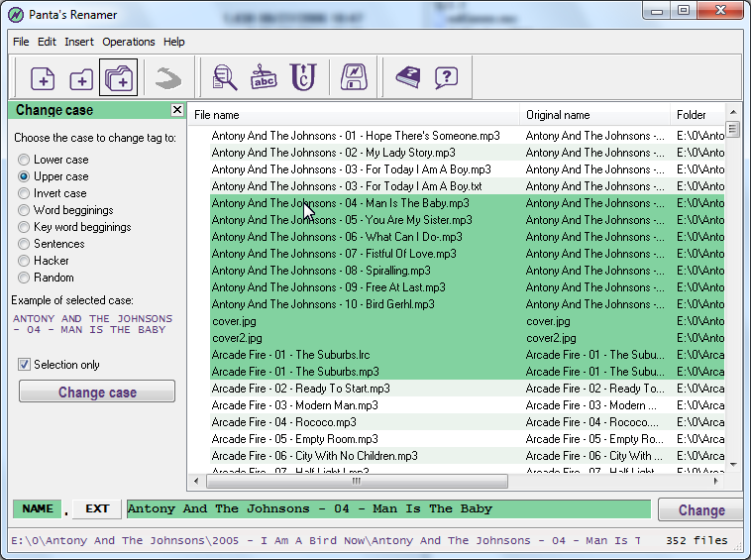Open the Operations menu
Screen dimensions: 751x560
click(129, 42)
